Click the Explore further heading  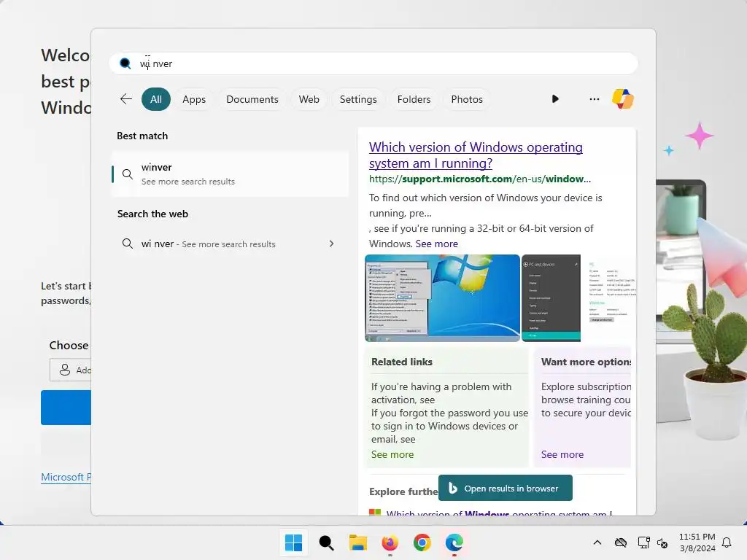coord(403,491)
